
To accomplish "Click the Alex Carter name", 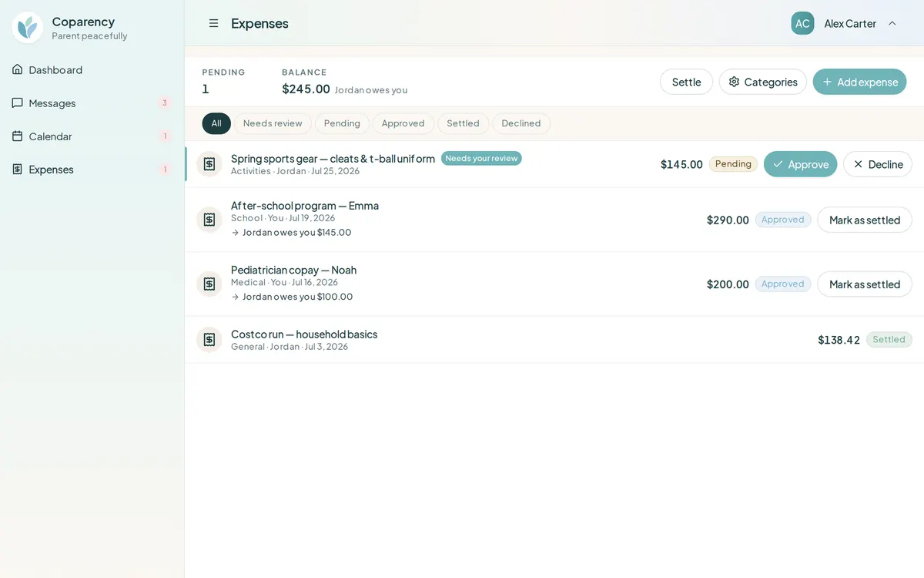I will click(x=850, y=23).
